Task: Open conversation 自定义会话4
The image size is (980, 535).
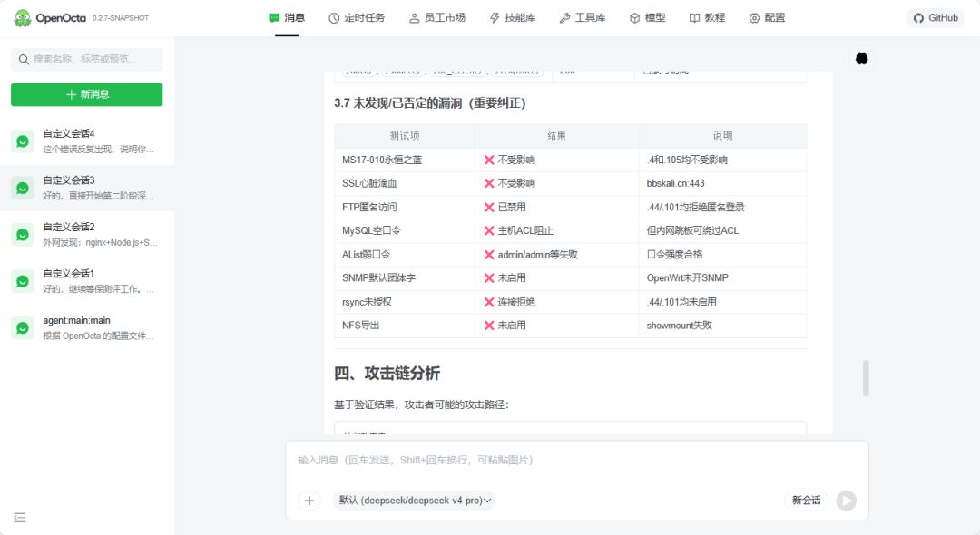Action: tap(87, 141)
